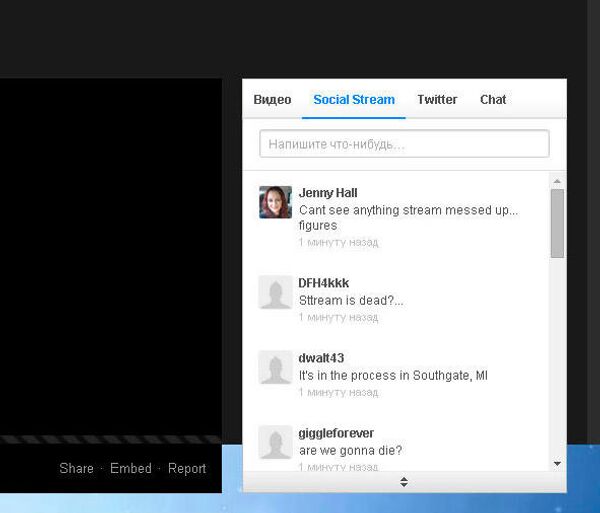Open the giggleforever username link
600x513 pixels.
(336, 433)
